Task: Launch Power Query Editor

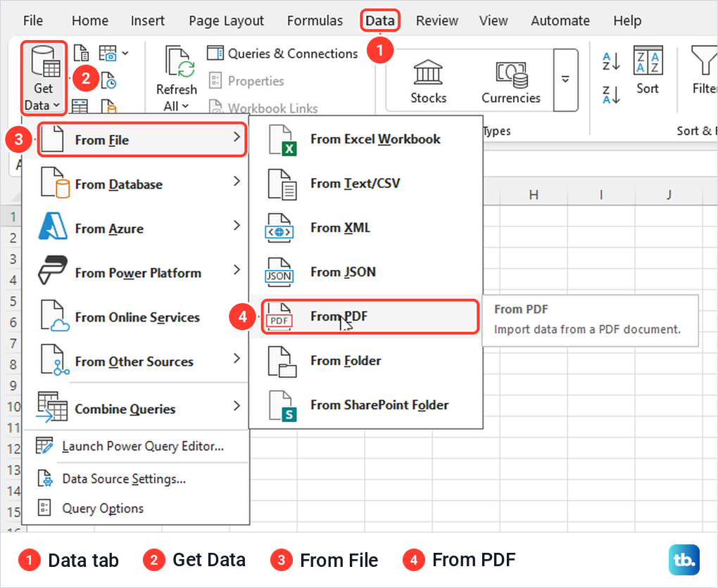Action: tap(136, 446)
